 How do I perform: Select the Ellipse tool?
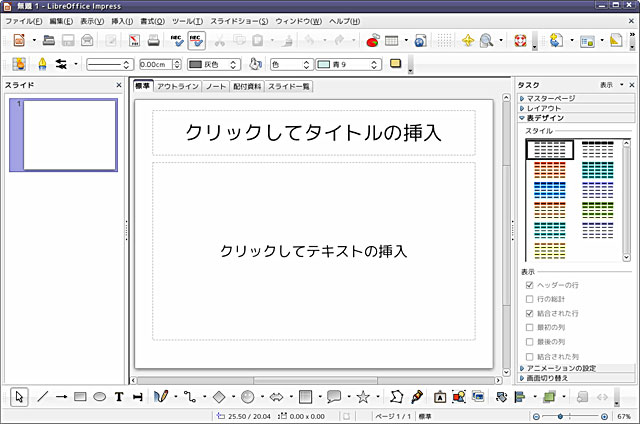[x=100, y=397]
